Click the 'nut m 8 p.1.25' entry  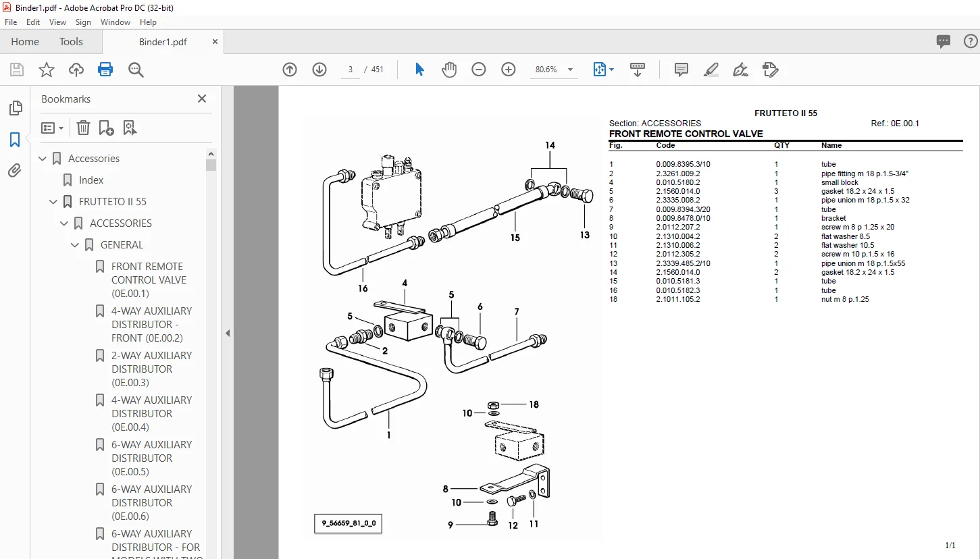pos(845,299)
